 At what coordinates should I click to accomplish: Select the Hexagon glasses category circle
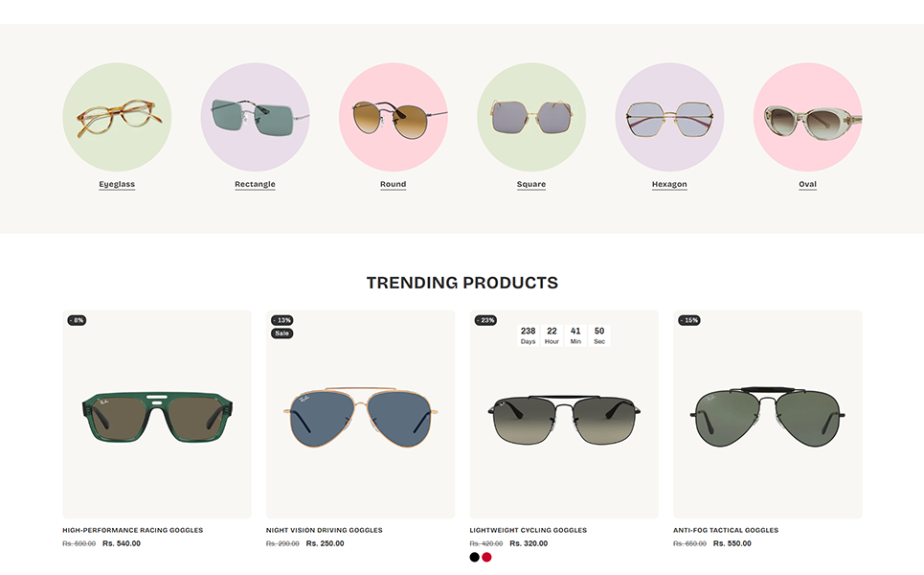pyautogui.click(x=669, y=117)
